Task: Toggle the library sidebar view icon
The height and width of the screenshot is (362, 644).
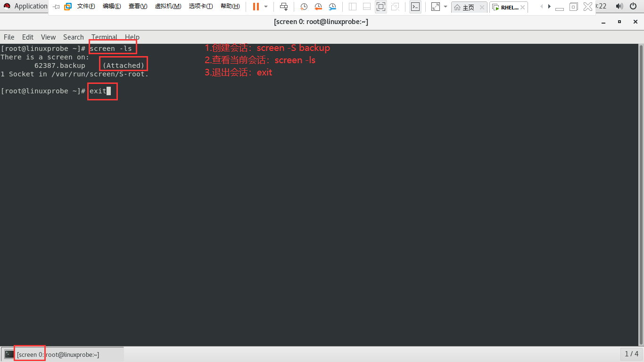Action: pyautogui.click(x=353, y=7)
